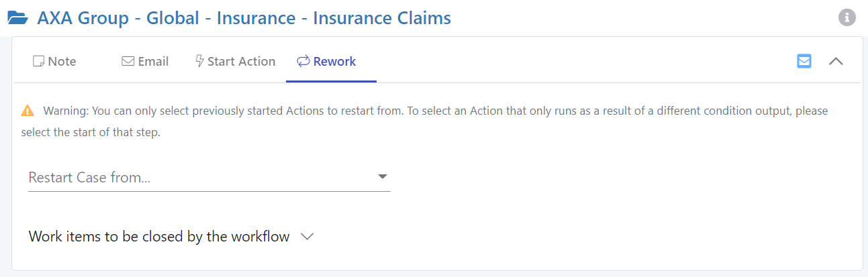Image resolution: width=868 pixels, height=277 pixels.
Task: Expand the work items chevron
Action: point(307,237)
